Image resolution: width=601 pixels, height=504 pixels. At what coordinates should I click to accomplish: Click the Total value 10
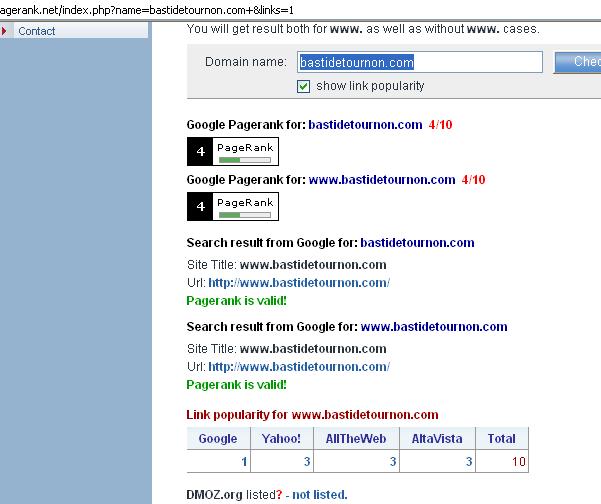click(519, 461)
